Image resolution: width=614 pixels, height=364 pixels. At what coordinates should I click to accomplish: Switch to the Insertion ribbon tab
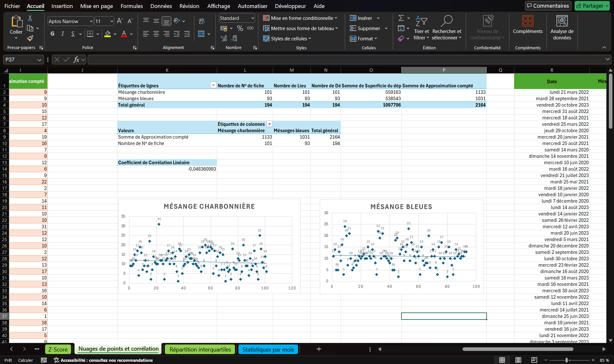[62, 6]
